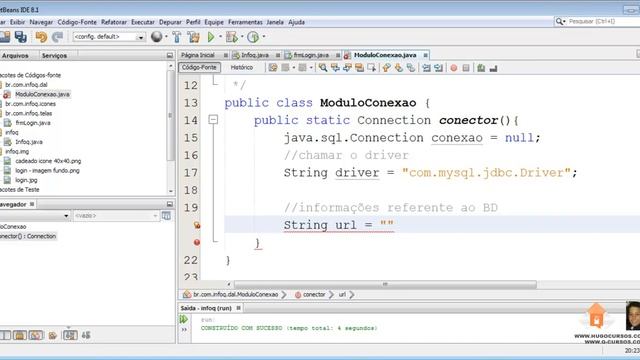This screenshot has width=640, height=360.
Task: Click Re-run green arrows icon in output panel
Action: pyautogui.click(x=184, y=319)
